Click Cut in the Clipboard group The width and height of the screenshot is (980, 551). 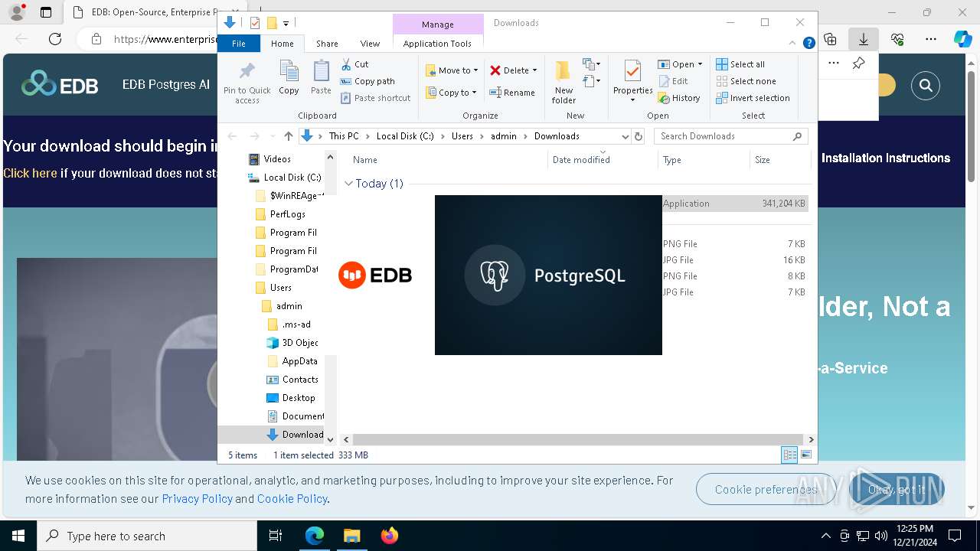(354, 64)
